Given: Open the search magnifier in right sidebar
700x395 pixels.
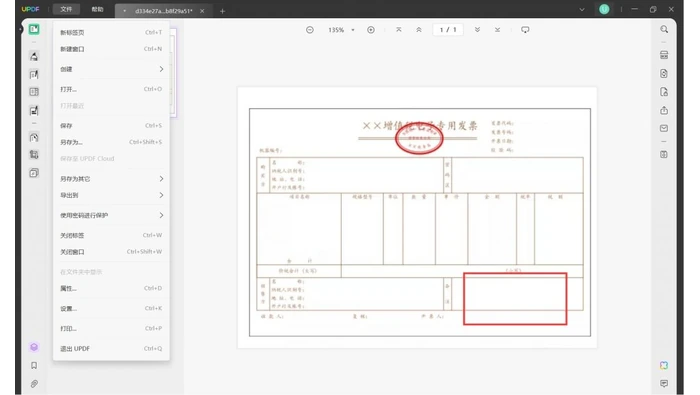Looking at the screenshot, I should click(x=664, y=29).
